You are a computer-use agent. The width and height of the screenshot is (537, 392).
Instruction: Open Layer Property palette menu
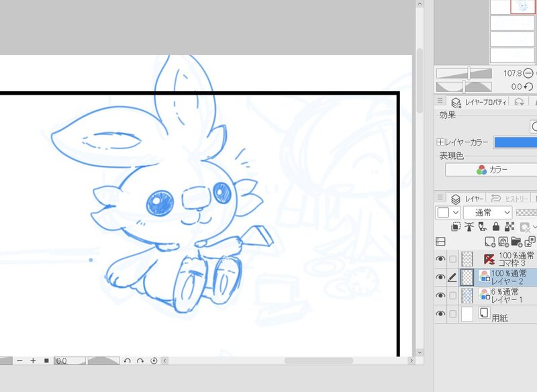point(440,101)
